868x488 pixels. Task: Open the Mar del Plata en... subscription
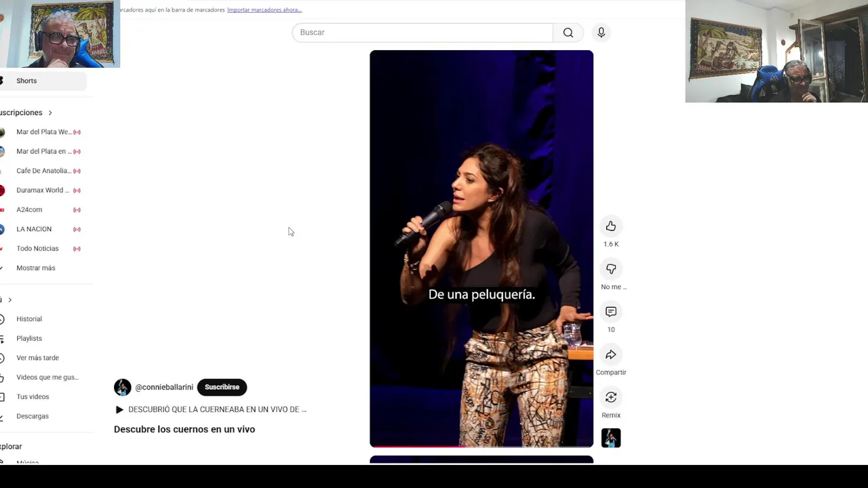pyautogui.click(x=43, y=151)
